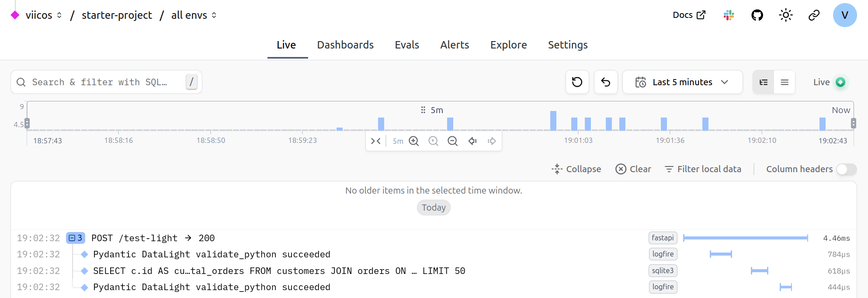Focus the Search & filter with SQL field
The width and height of the screenshot is (868, 298).
point(106,82)
